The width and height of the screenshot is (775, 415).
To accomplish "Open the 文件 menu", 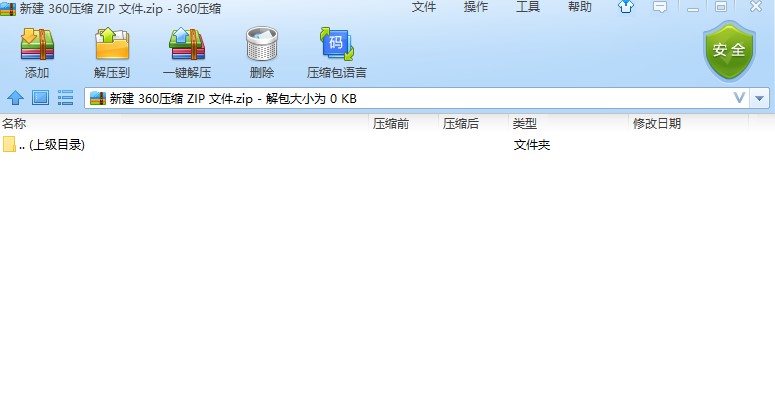I will pos(424,7).
